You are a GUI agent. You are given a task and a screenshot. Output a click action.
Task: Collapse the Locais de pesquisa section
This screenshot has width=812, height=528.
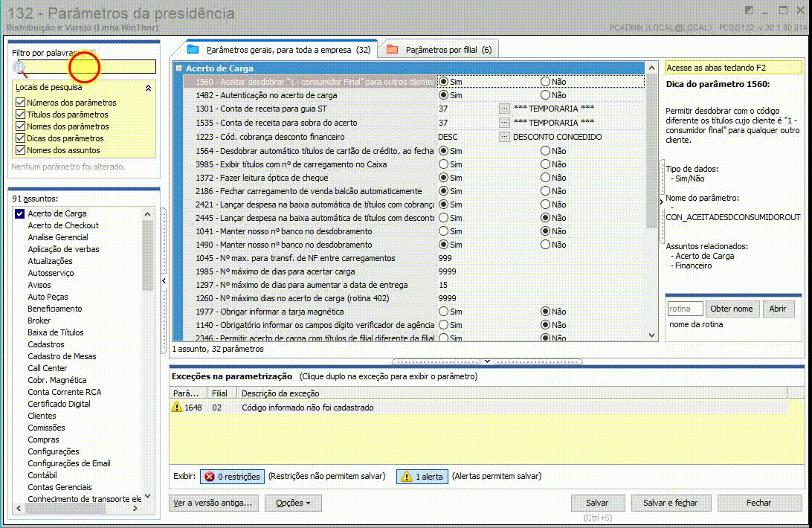click(x=148, y=88)
